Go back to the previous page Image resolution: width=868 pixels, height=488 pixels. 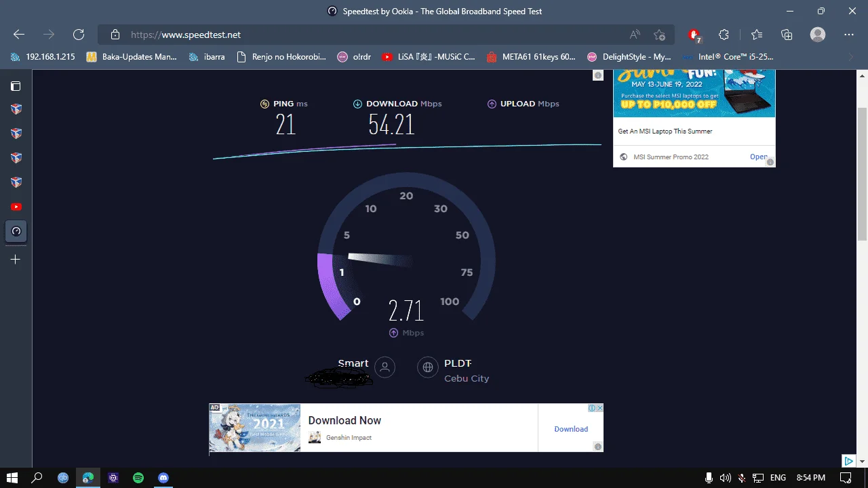[x=19, y=35]
